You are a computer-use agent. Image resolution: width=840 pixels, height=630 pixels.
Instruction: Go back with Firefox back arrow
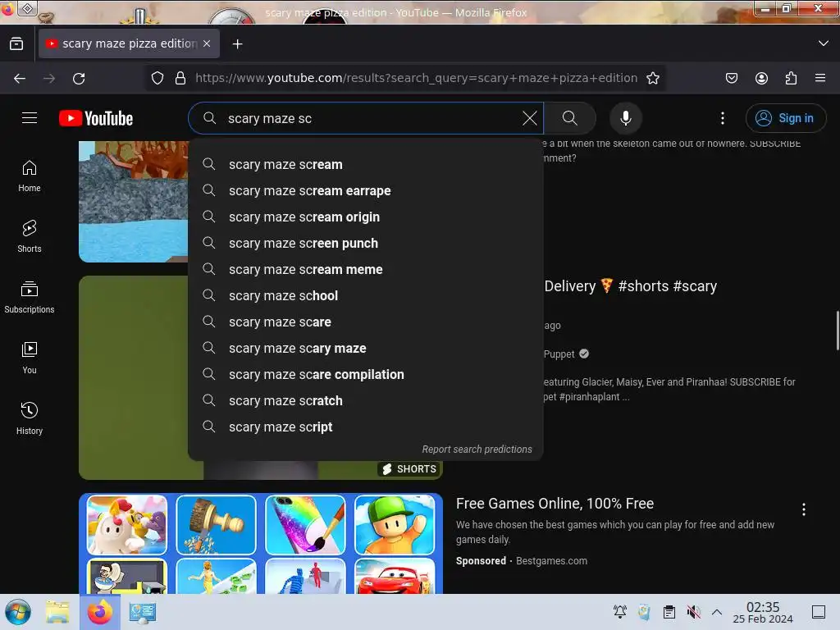pyautogui.click(x=20, y=78)
